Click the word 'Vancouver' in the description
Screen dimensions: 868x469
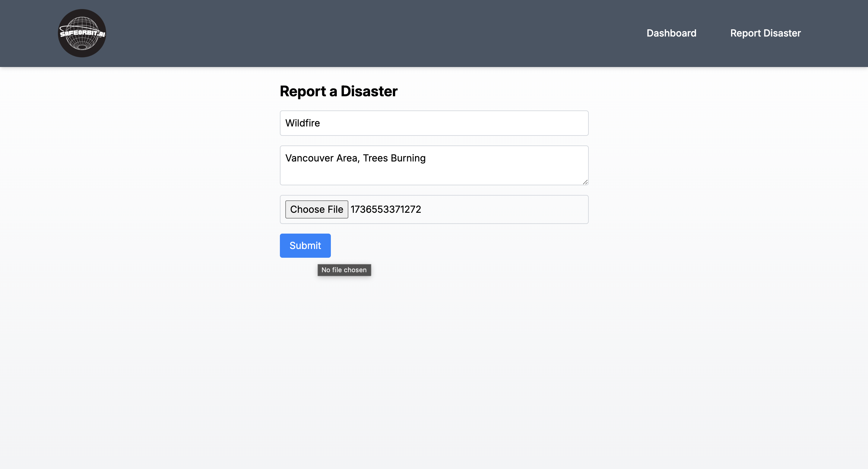pyautogui.click(x=309, y=158)
